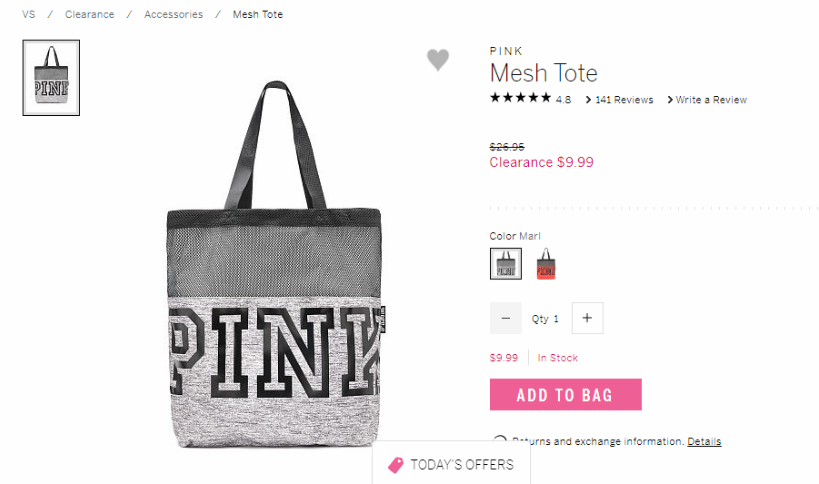The height and width of the screenshot is (484, 819).
Task: Open the 141 Reviews link
Action: click(619, 100)
